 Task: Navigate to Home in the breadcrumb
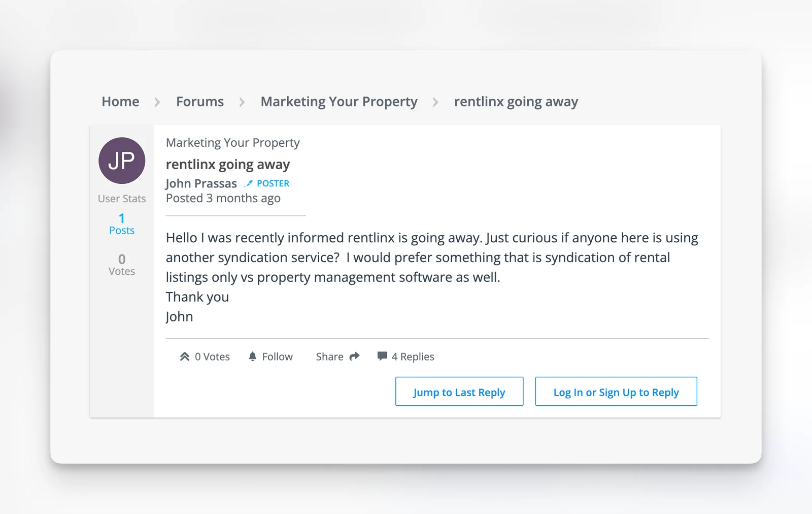point(120,102)
